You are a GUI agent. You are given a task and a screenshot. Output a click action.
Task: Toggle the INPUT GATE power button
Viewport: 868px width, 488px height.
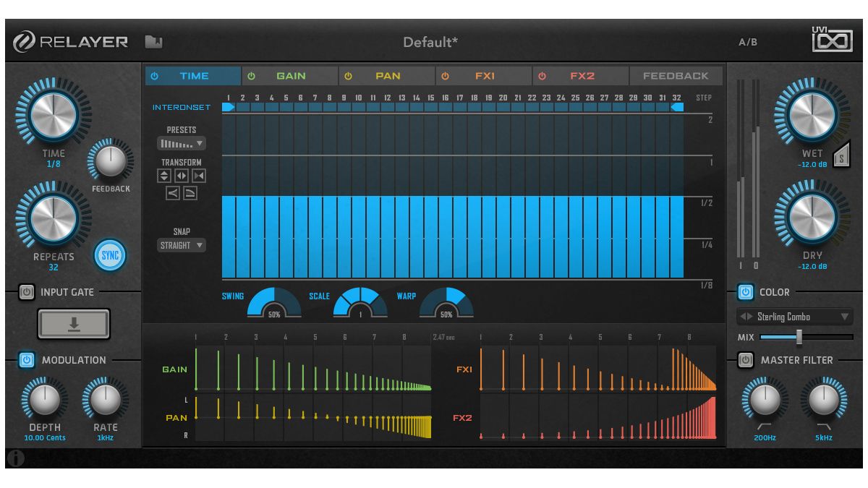[26, 292]
